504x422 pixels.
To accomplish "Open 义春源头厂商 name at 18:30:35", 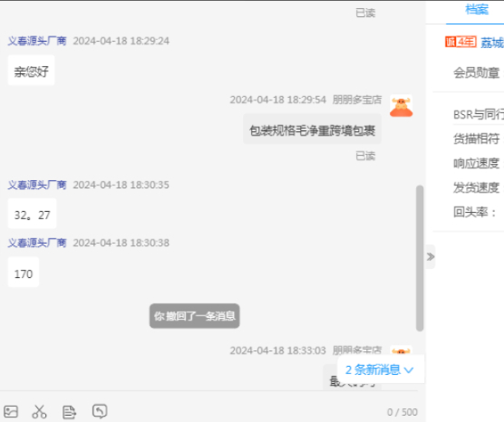I will pyautogui.click(x=37, y=185).
